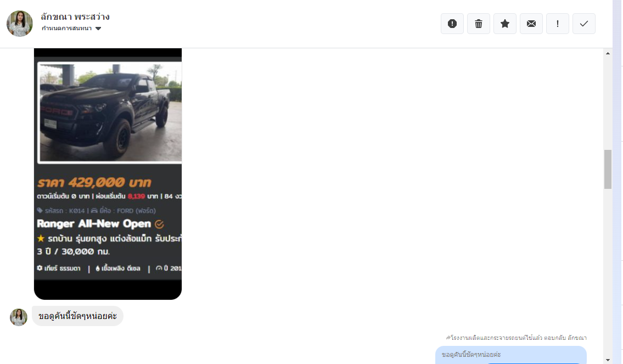Mark conversation unread with envelope icon

tap(531, 24)
